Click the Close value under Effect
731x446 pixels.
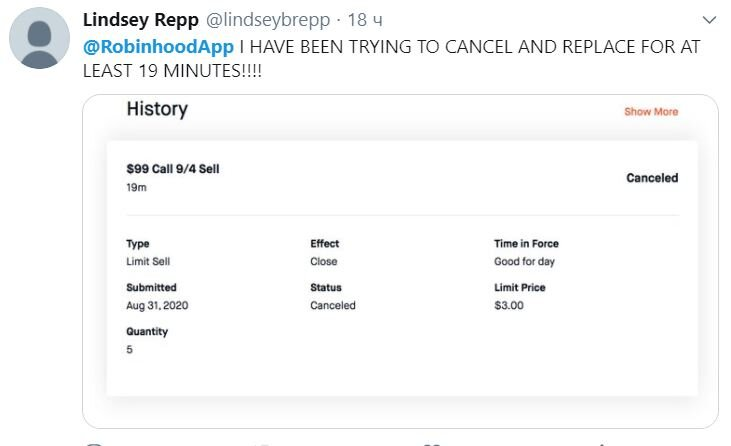point(324,261)
